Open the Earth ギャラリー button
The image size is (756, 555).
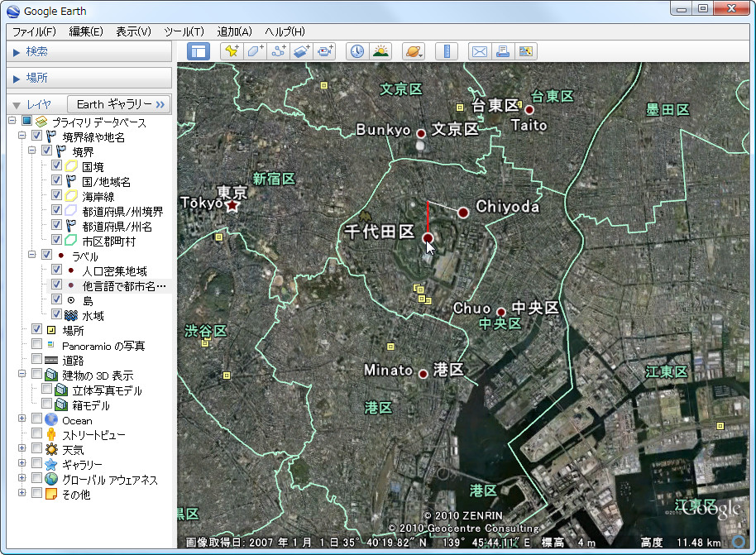[119, 104]
